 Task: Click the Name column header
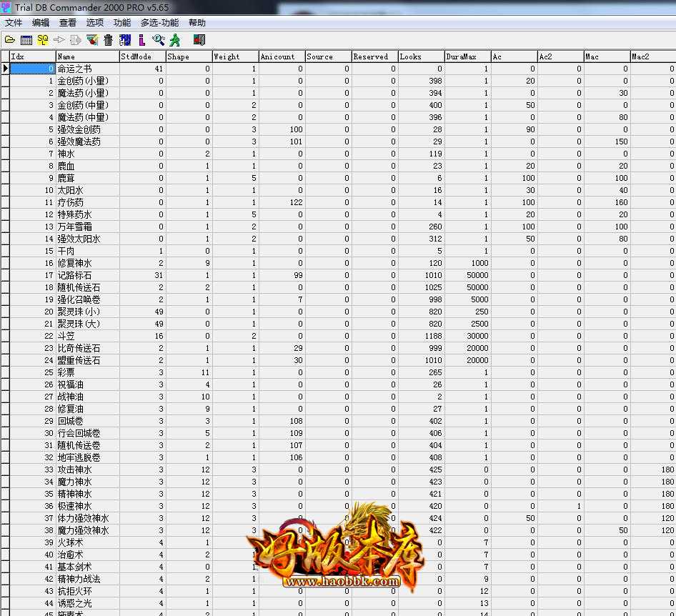[87, 56]
